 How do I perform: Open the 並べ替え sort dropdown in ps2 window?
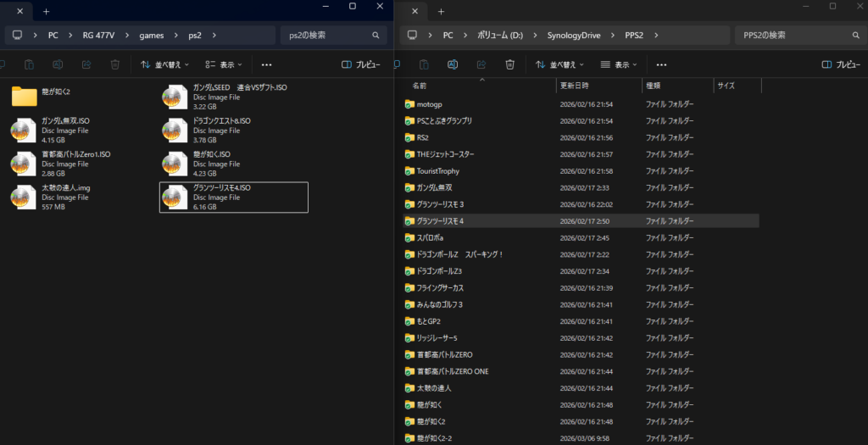164,64
